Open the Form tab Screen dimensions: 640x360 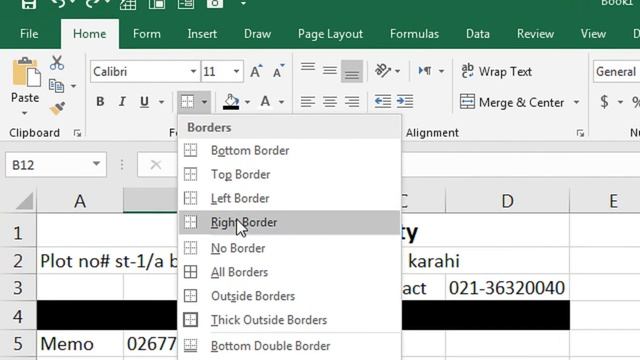147,34
